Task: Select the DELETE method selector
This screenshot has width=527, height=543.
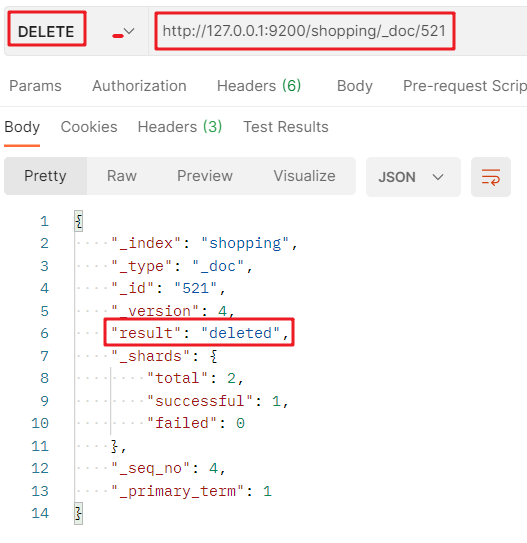Action: (46, 32)
